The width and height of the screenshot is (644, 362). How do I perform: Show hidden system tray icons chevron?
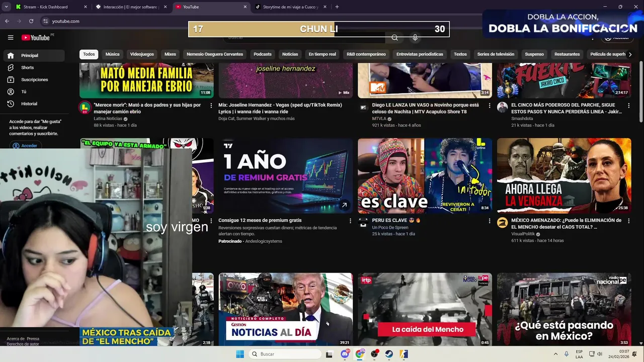click(555, 354)
